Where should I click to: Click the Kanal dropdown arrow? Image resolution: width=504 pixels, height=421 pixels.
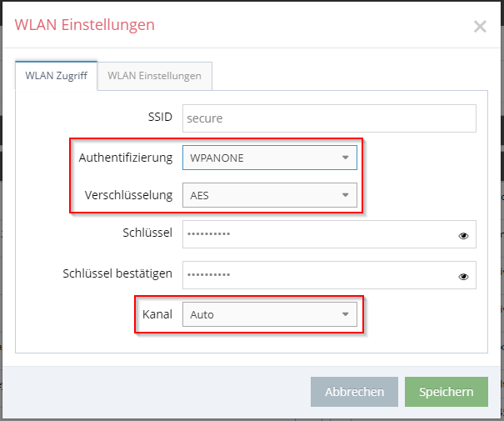click(345, 314)
